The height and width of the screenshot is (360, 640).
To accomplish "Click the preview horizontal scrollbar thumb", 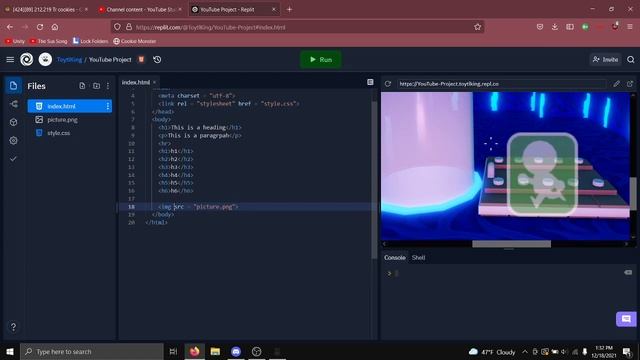I will coord(511,244).
